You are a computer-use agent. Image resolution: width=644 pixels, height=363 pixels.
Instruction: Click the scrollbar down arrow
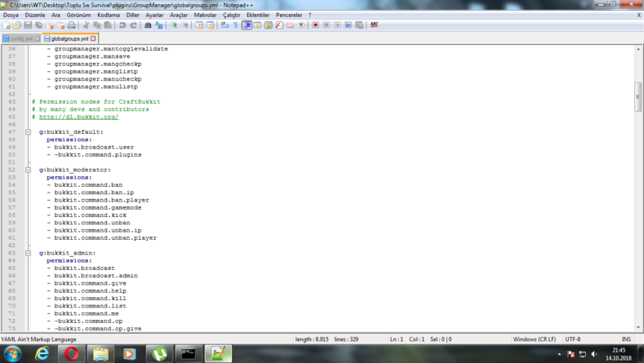point(637,328)
